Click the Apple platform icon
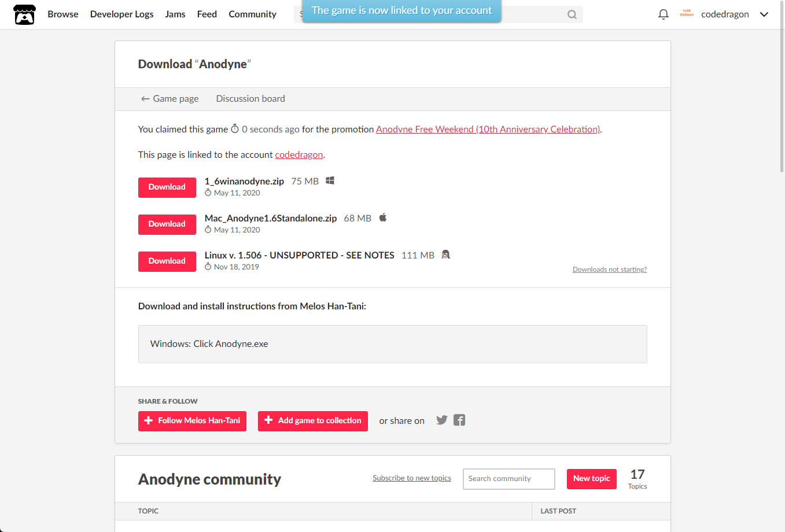This screenshot has height=532, width=785. (382, 217)
